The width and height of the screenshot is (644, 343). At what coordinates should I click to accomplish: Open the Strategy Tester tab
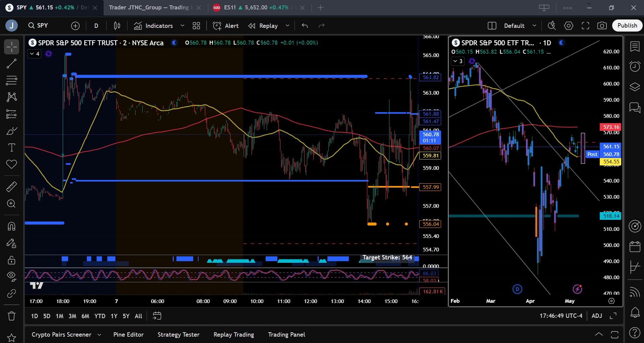[x=178, y=335]
